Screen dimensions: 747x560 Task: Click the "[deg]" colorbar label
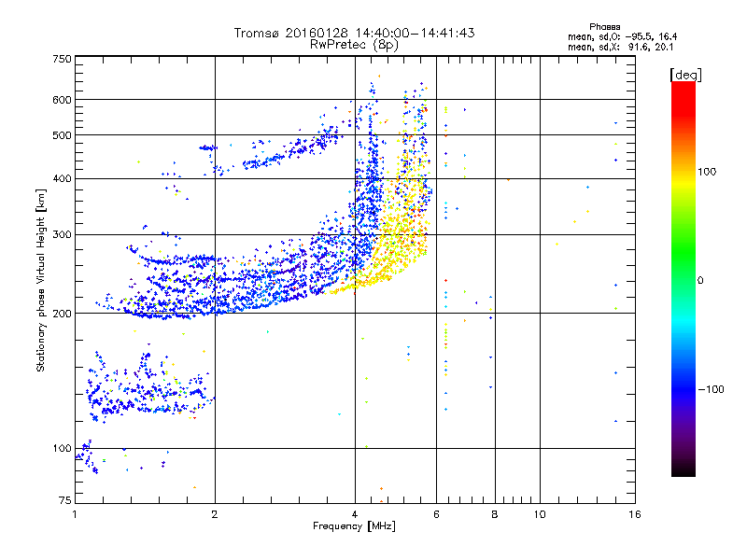[685, 75]
